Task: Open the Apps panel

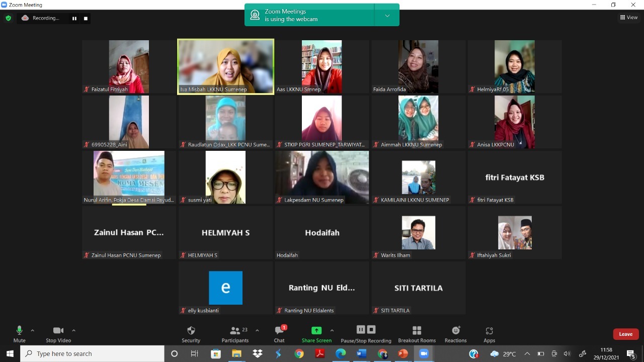Action: [489, 334]
